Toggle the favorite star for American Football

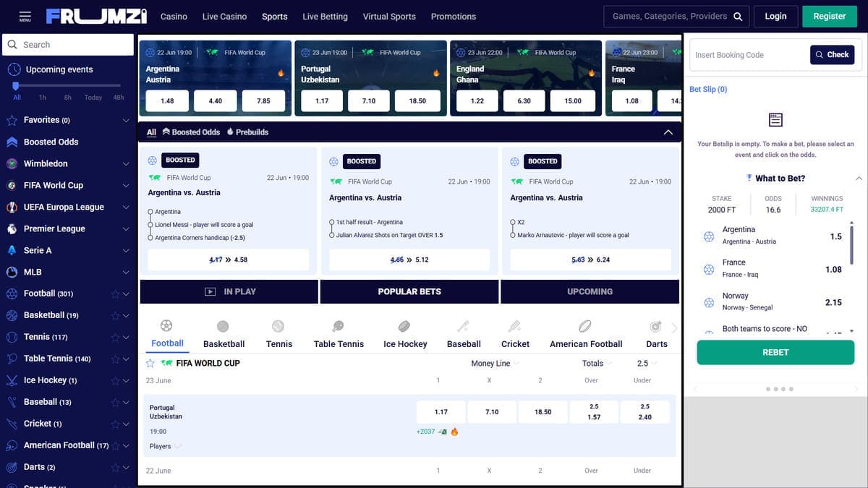115,445
